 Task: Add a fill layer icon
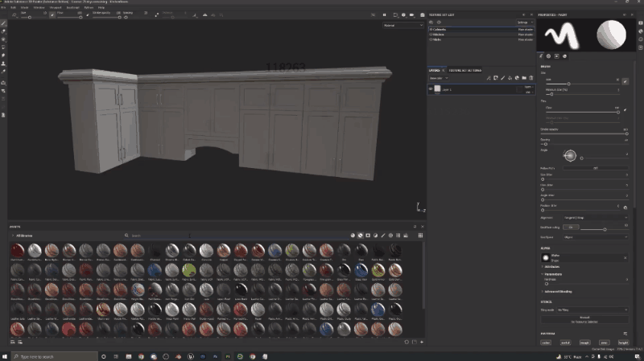(x=510, y=78)
